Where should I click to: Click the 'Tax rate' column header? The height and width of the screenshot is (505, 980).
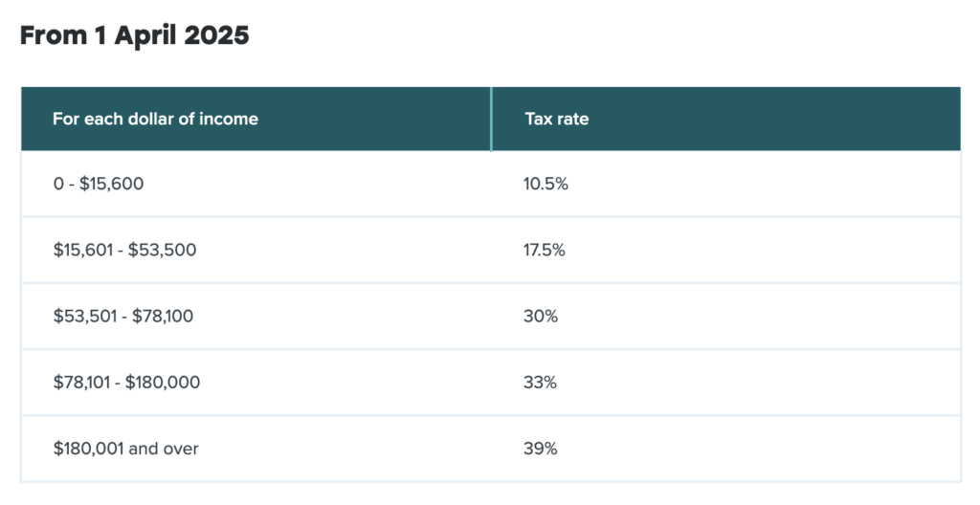coord(556,120)
